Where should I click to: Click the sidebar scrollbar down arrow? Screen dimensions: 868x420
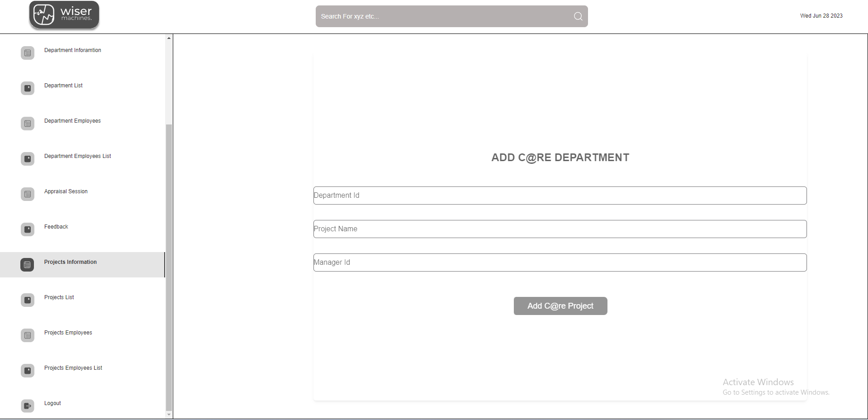168,415
